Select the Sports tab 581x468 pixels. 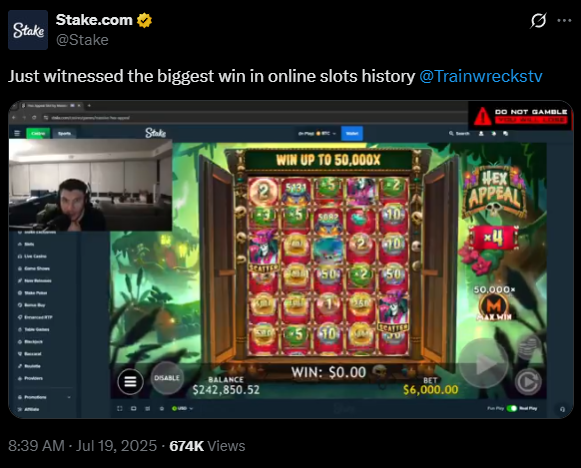click(64, 133)
